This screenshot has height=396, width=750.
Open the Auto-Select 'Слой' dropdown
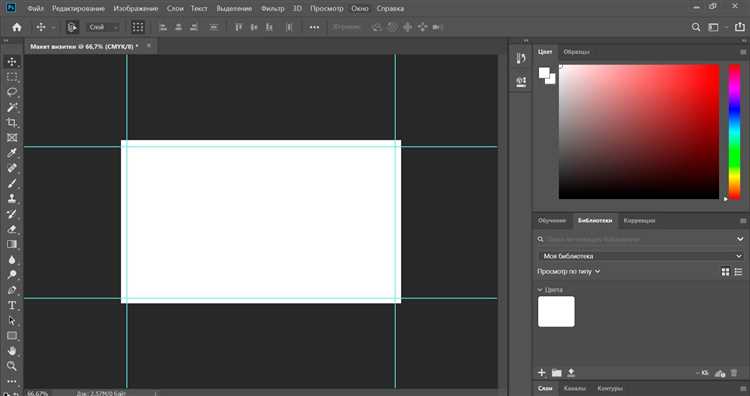tap(102, 27)
